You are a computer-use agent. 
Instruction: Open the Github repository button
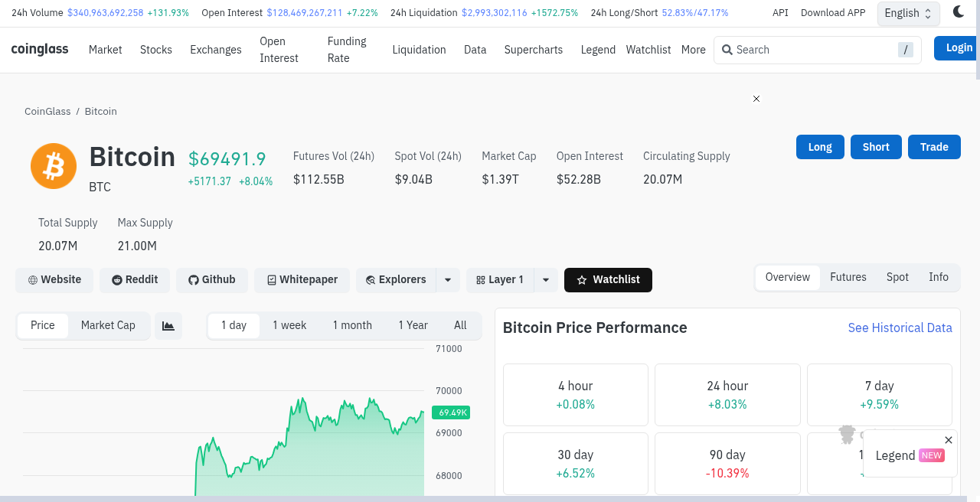212,280
